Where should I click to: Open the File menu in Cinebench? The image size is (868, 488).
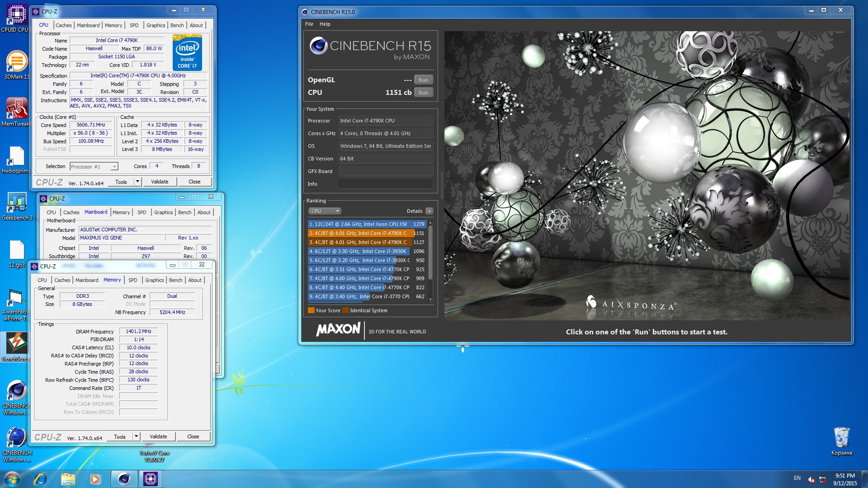(309, 24)
